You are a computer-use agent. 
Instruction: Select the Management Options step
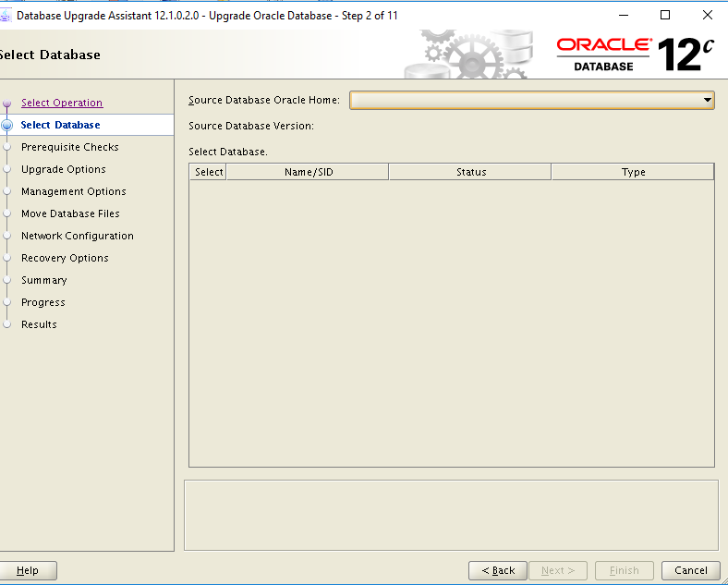tap(73, 191)
